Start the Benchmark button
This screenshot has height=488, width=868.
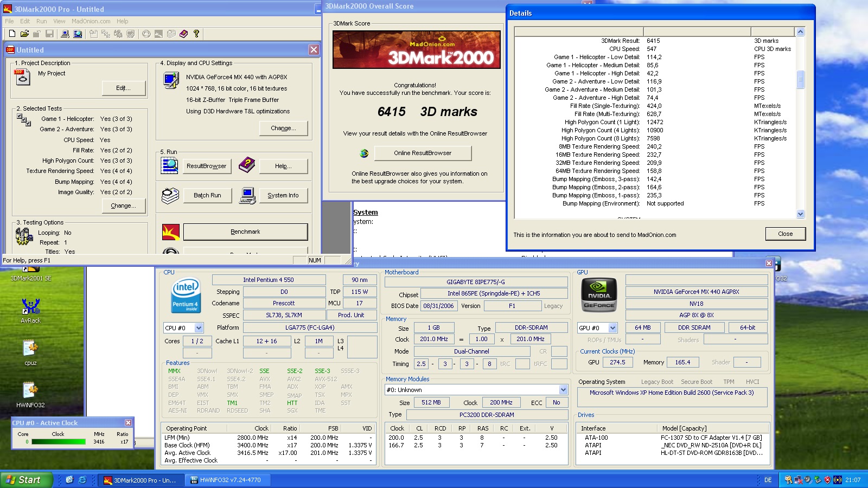tap(245, 232)
